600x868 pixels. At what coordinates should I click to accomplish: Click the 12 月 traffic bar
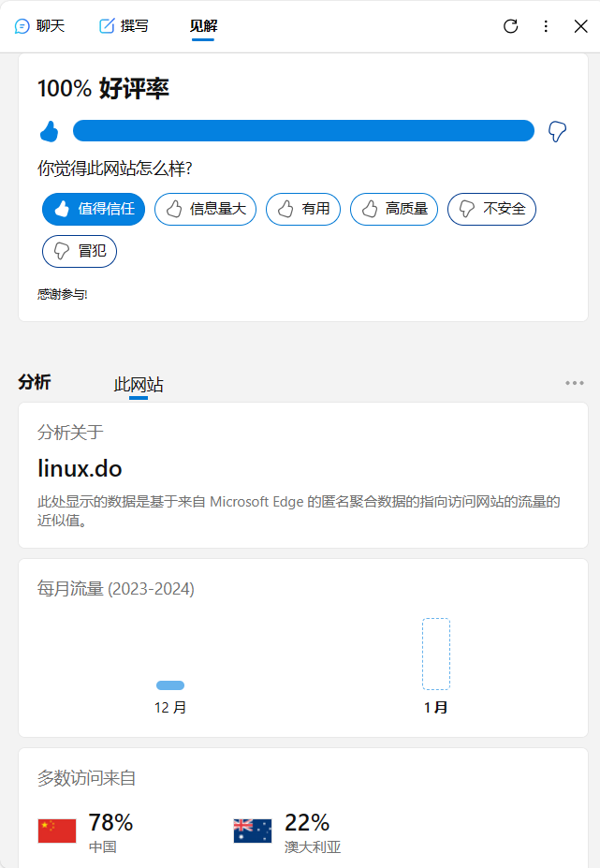coord(170,685)
